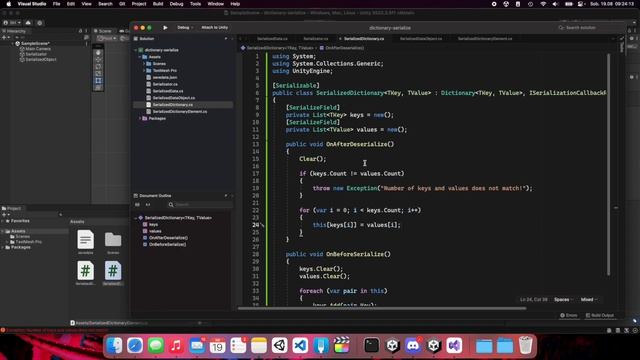Image resolution: width=640 pixels, height=360 pixels.
Task: Open Unity settings gear icon
Action: click(40, 23)
